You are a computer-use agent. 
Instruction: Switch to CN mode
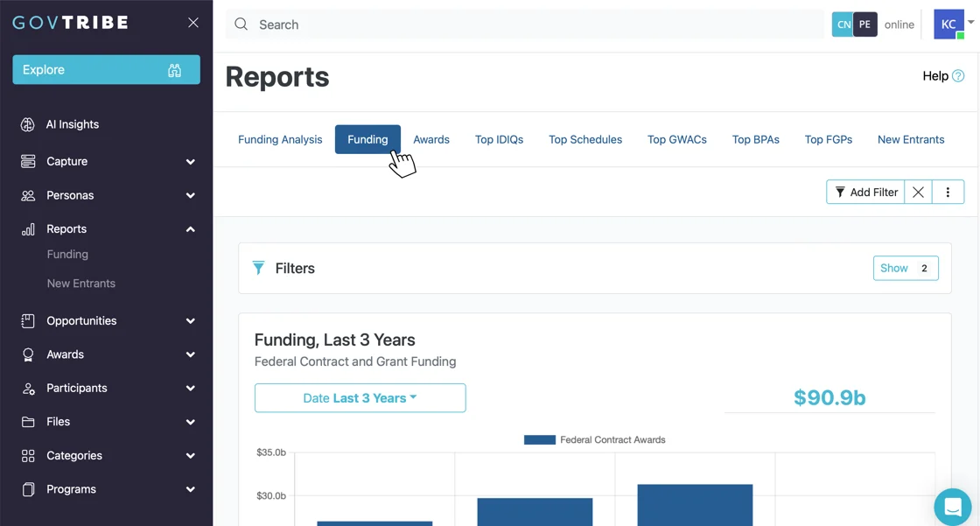[x=842, y=24]
